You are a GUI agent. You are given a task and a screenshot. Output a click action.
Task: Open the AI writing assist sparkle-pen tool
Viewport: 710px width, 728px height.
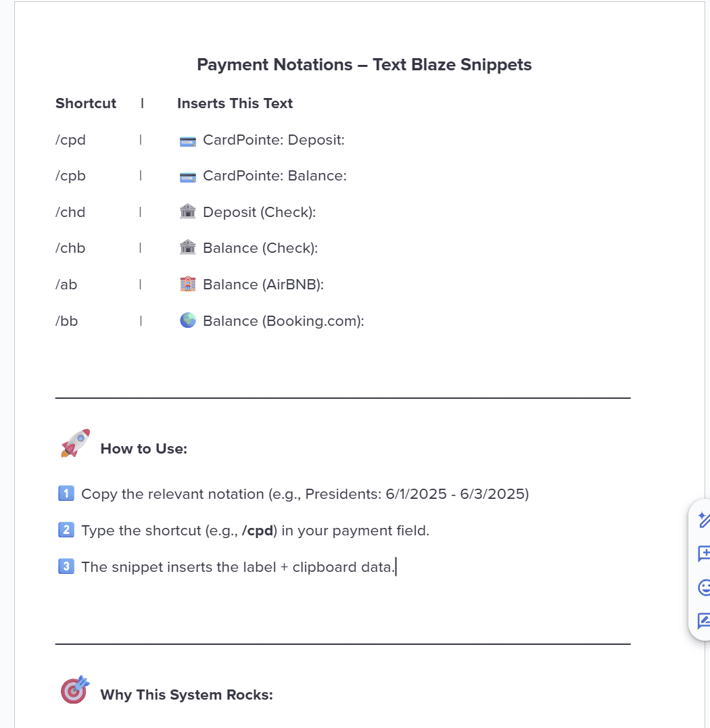703,520
